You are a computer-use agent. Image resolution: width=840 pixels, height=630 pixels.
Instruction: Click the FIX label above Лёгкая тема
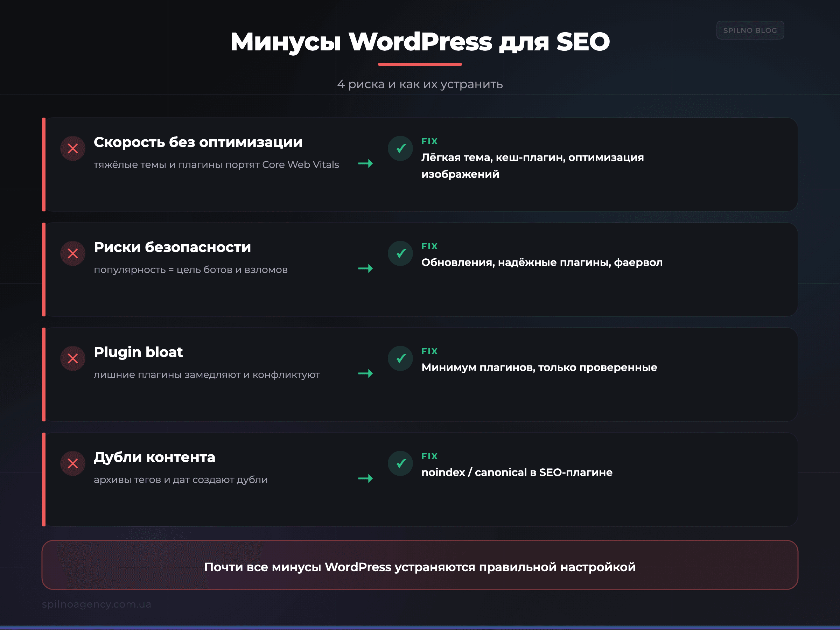[x=429, y=142]
